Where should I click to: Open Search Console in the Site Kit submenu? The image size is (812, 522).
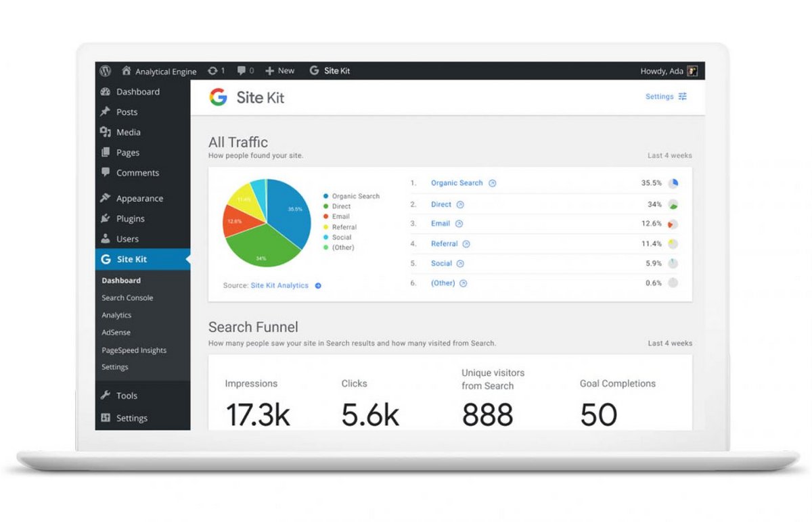pyautogui.click(x=127, y=298)
